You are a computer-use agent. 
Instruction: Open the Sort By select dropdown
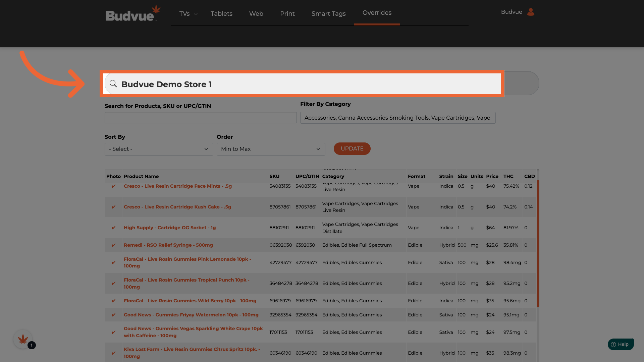pos(159,149)
